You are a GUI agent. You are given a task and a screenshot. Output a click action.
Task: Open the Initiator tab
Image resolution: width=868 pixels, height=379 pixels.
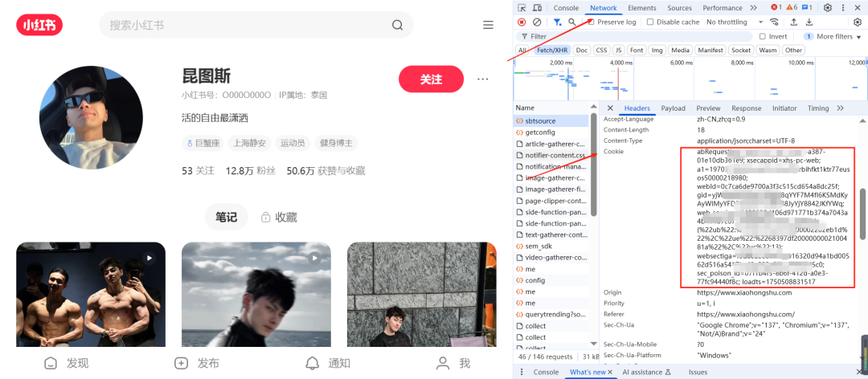pyautogui.click(x=784, y=108)
